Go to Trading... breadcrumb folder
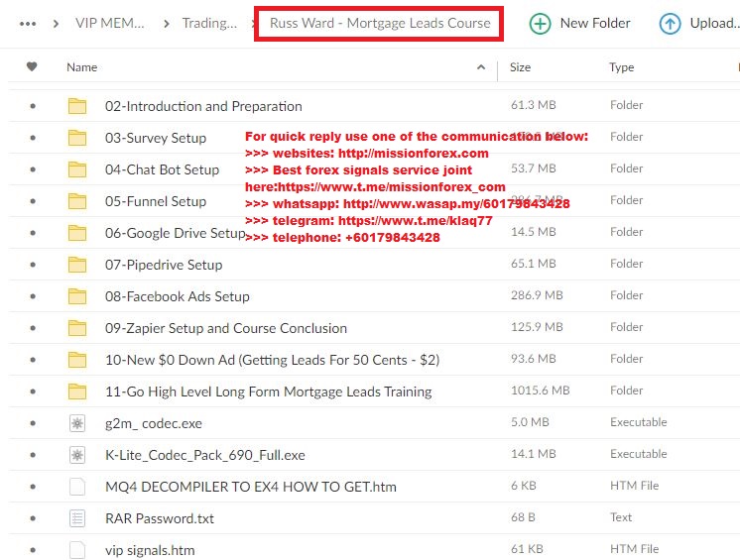Image resolution: width=740 pixels, height=560 pixels. tap(209, 23)
